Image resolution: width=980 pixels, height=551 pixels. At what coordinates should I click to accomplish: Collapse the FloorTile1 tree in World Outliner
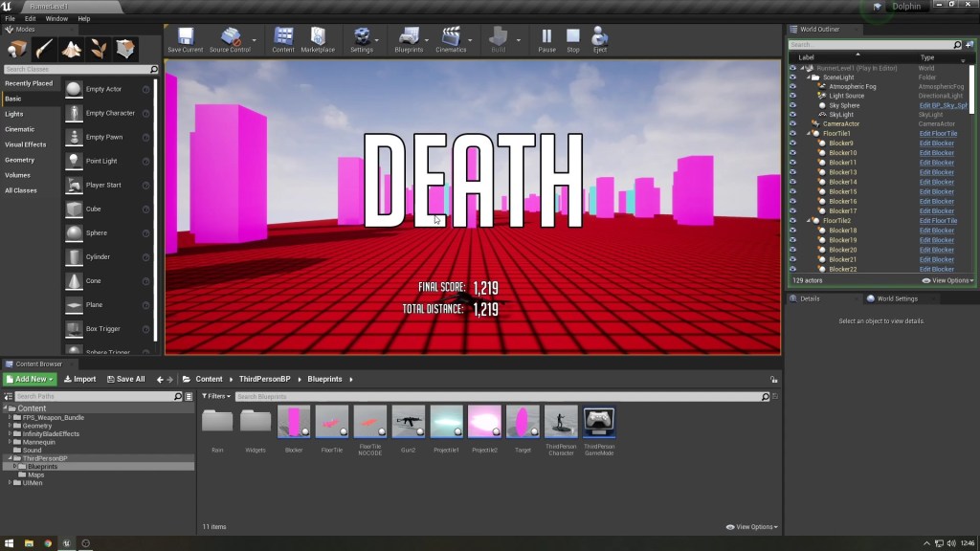click(809, 134)
